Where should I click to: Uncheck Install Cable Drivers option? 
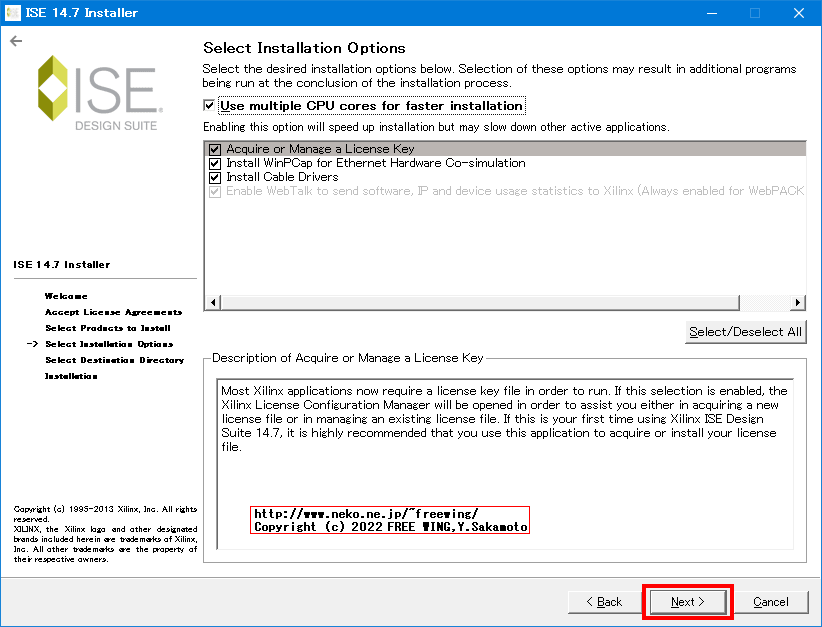215,178
